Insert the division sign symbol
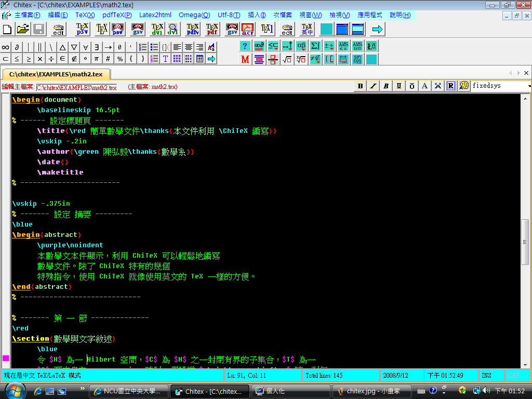 point(51,59)
